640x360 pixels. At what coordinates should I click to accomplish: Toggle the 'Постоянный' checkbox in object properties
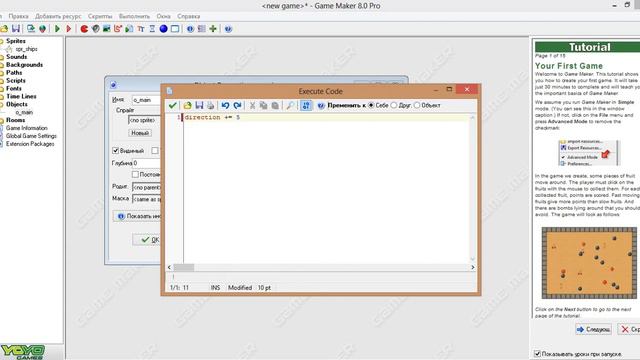pos(135,174)
